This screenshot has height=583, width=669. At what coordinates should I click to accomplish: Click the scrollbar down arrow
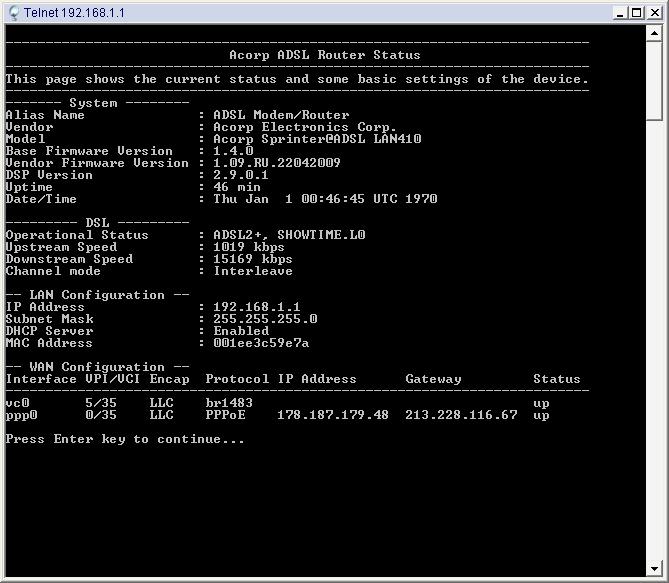(x=654, y=568)
